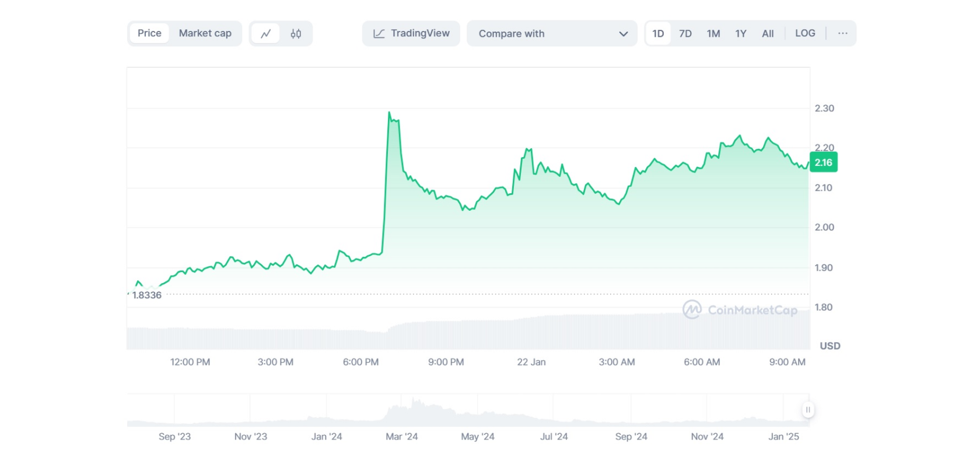Click the 6:00 PM time axis label
The image size is (980, 467).
(x=360, y=362)
